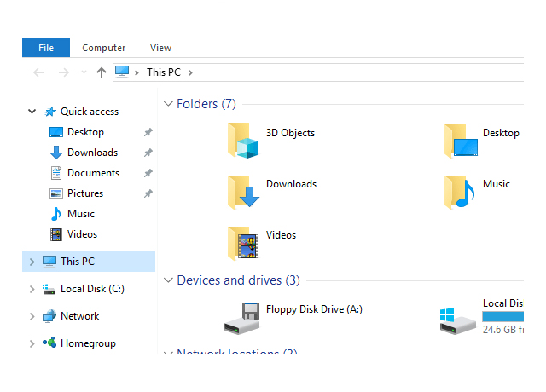Expand the root chevron before This PC breadcrumb
Viewport: 546px width, 392px height.
[136, 72]
